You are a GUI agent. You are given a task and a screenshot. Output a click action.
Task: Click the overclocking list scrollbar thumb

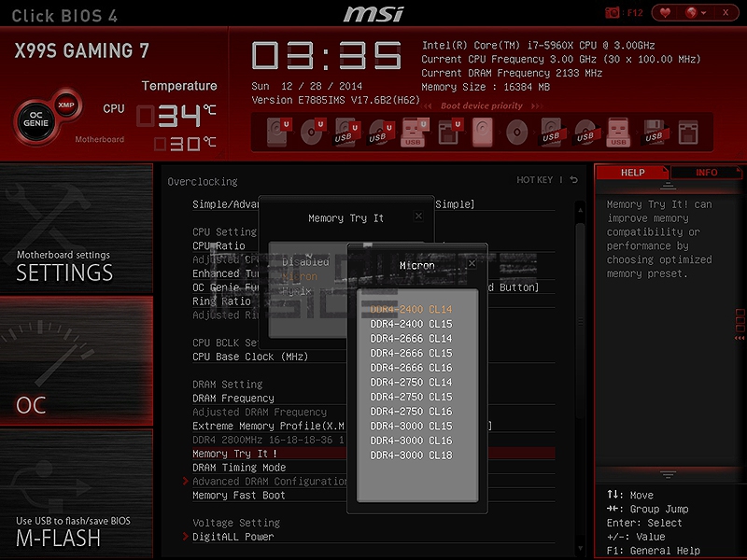(580, 321)
